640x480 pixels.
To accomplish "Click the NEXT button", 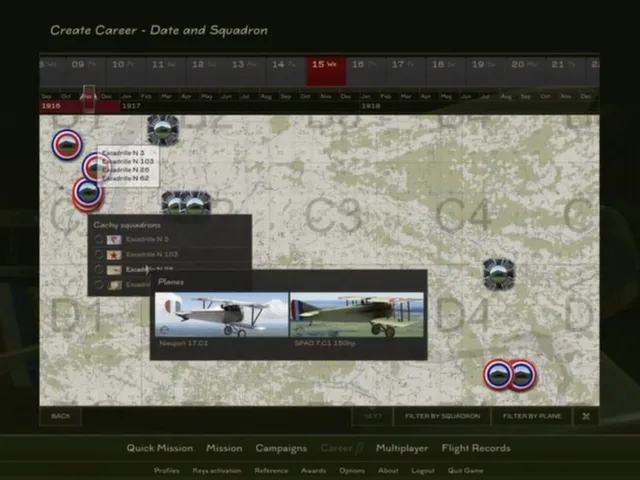I will click(373, 416).
